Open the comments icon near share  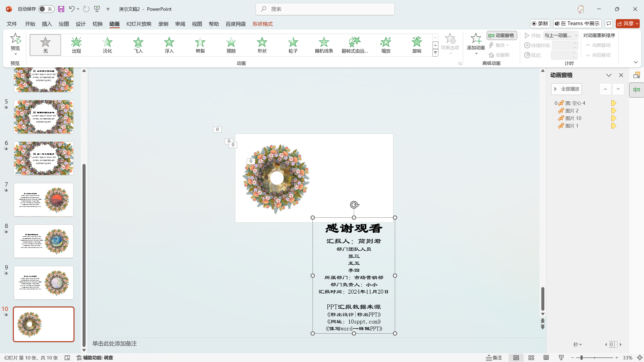609,24
